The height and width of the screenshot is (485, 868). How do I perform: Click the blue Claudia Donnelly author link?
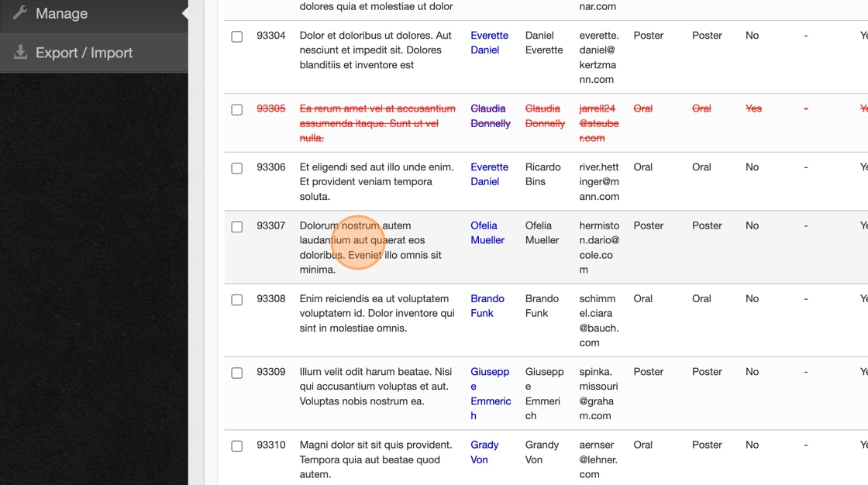tap(490, 116)
